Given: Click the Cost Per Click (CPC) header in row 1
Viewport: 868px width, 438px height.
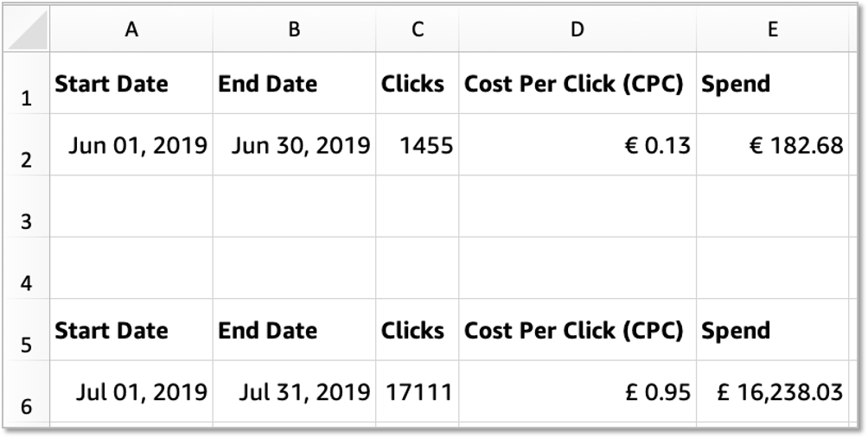Looking at the screenshot, I should point(574,84).
